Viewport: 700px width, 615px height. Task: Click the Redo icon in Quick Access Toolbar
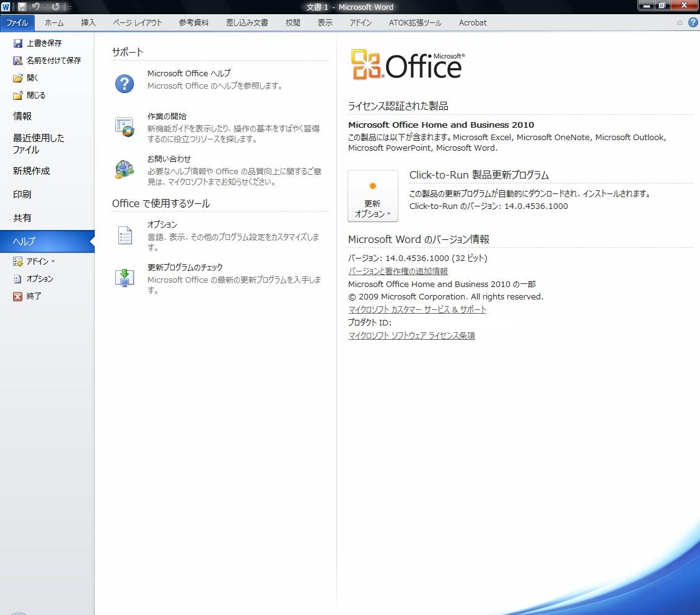tap(55, 7)
